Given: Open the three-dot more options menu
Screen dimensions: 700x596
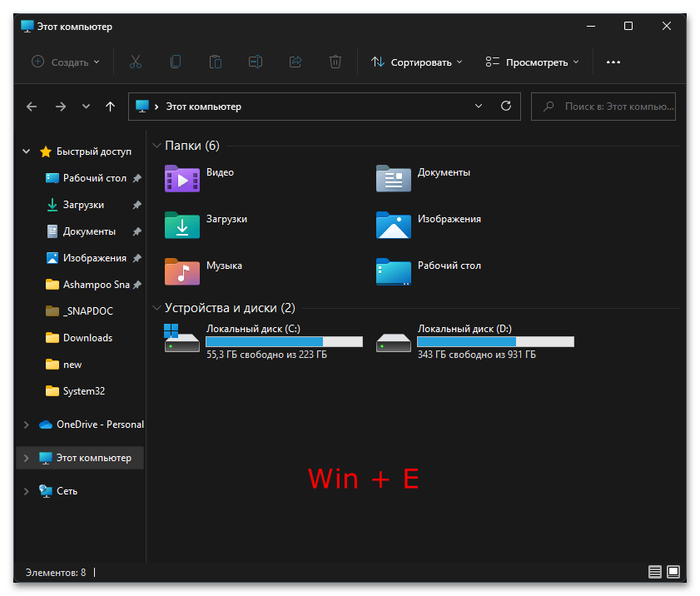Looking at the screenshot, I should point(613,62).
